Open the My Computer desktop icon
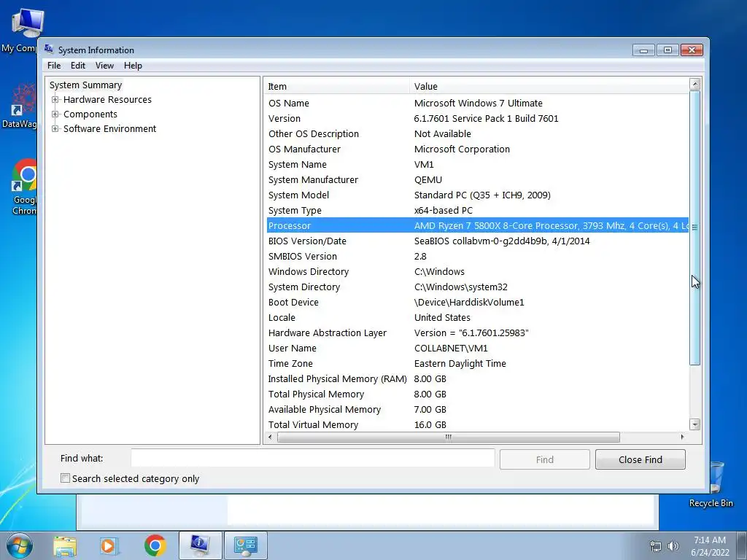Viewport: 747px width, 560px height. click(21, 29)
